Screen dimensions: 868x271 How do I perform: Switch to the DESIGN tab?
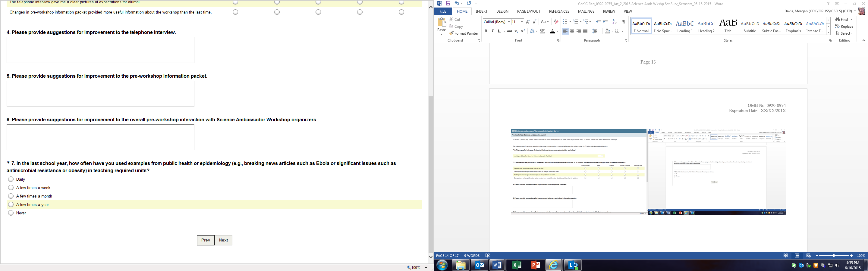502,11
